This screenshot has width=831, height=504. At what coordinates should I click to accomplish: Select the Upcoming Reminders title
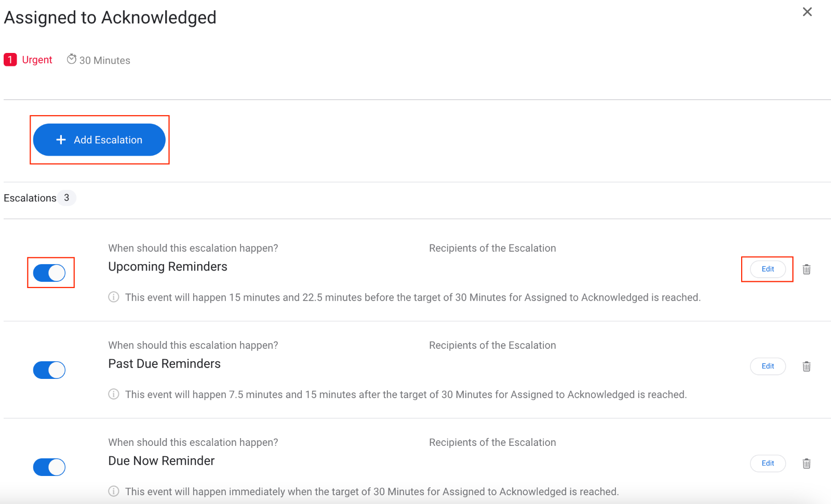point(168,267)
